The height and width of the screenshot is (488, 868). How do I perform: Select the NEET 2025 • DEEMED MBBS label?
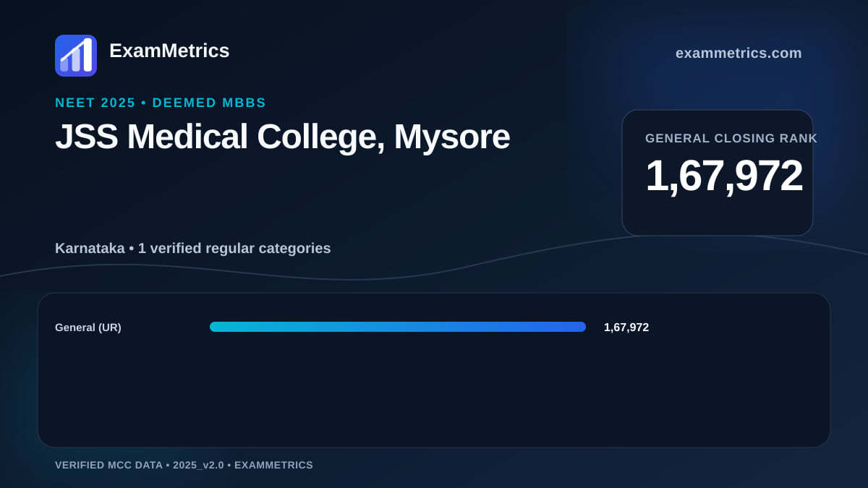161,103
